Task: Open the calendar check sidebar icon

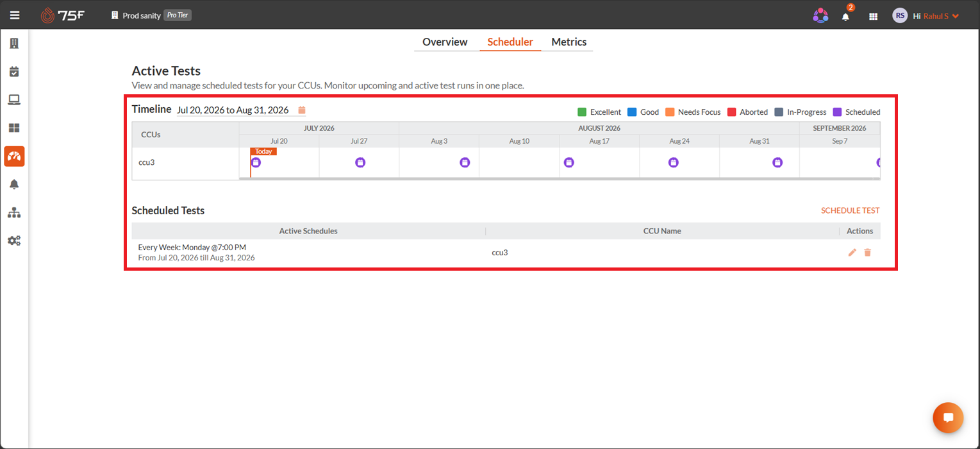Action: tap(14, 71)
